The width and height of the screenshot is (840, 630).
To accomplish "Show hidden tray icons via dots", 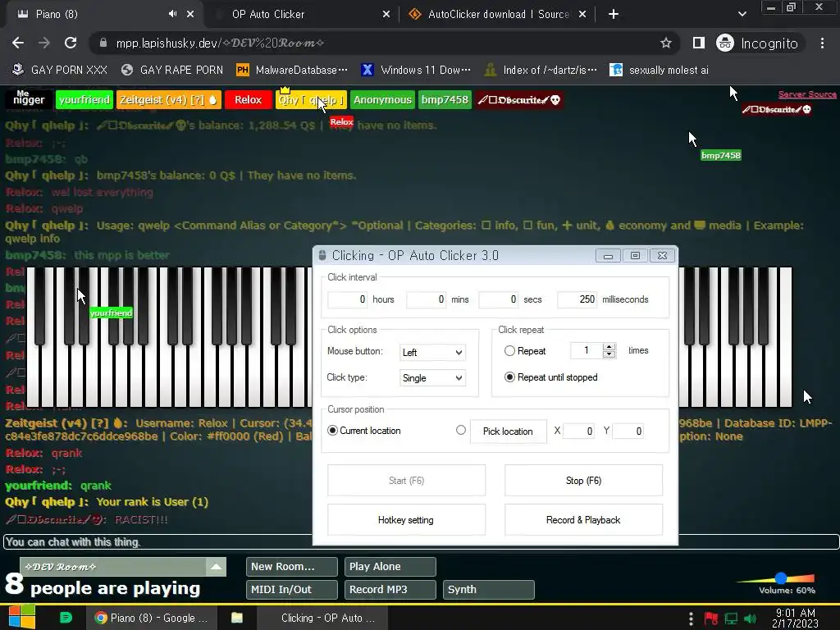I will tap(691, 619).
